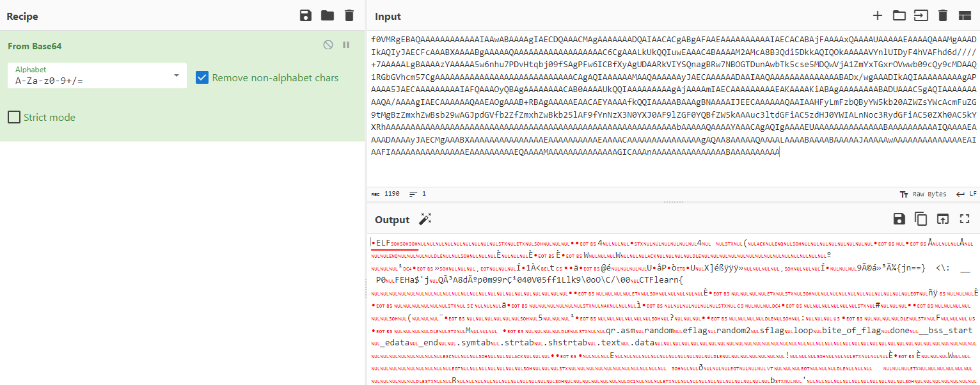The width and height of the screenshot is (980, 385).
Task: Reset the pane layout
Action: click(x=964, y=15)
